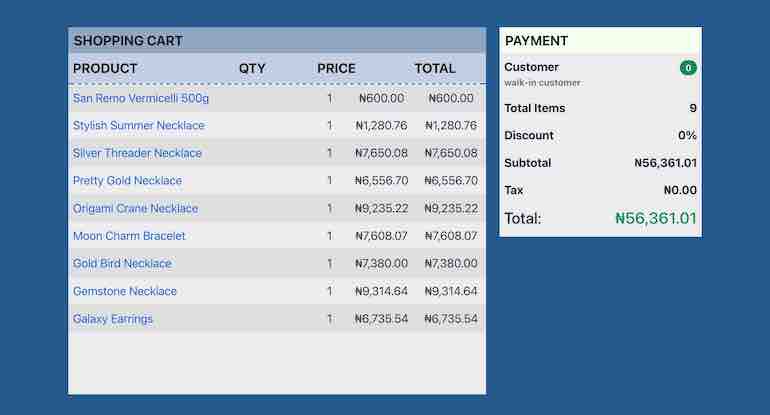Click the Customer label in Payment panel
770x415 pixels.
click(x=531, y=67)
